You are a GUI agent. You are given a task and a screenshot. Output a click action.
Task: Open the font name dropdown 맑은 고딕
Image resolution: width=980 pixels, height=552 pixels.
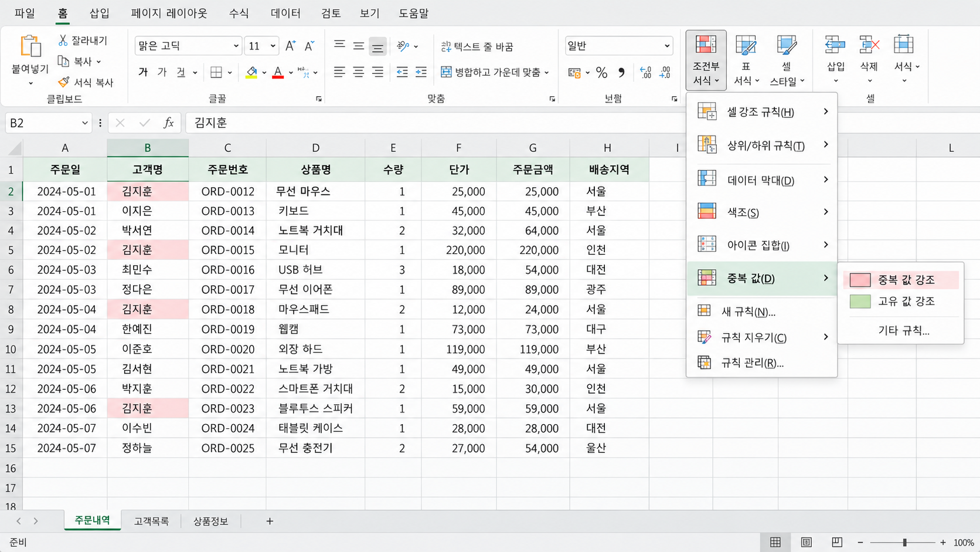point(236,46)
